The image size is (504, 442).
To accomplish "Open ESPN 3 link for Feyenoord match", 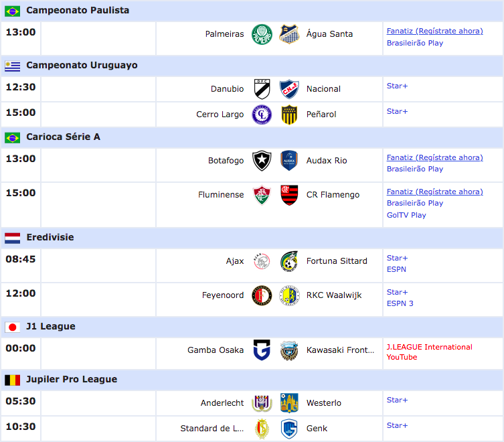I will [400, 303].
